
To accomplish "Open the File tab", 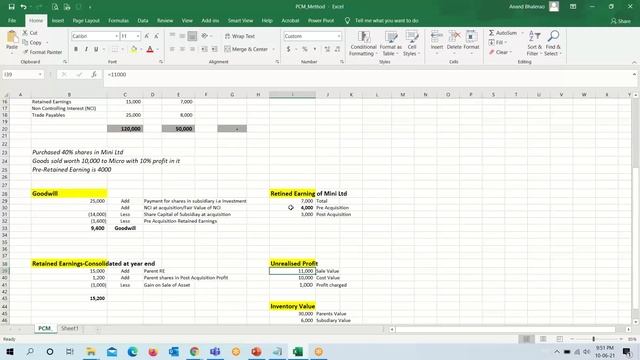I will tap(12, 20).
